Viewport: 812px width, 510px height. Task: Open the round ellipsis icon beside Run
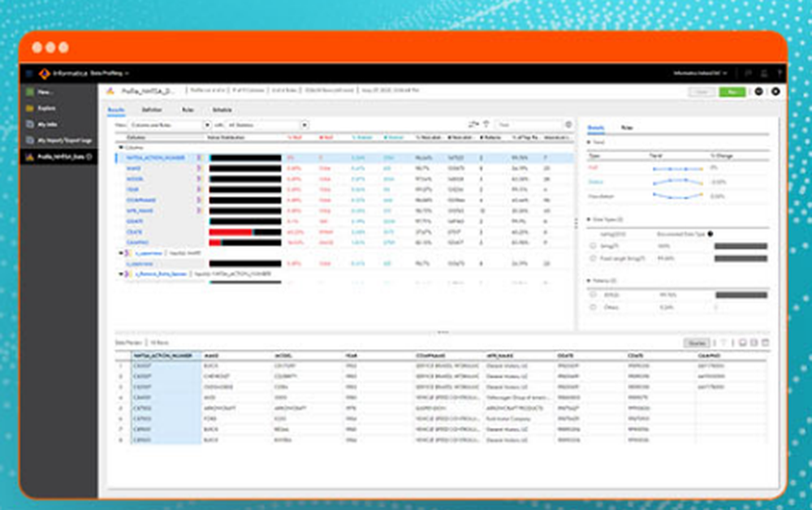click(758, 92)
